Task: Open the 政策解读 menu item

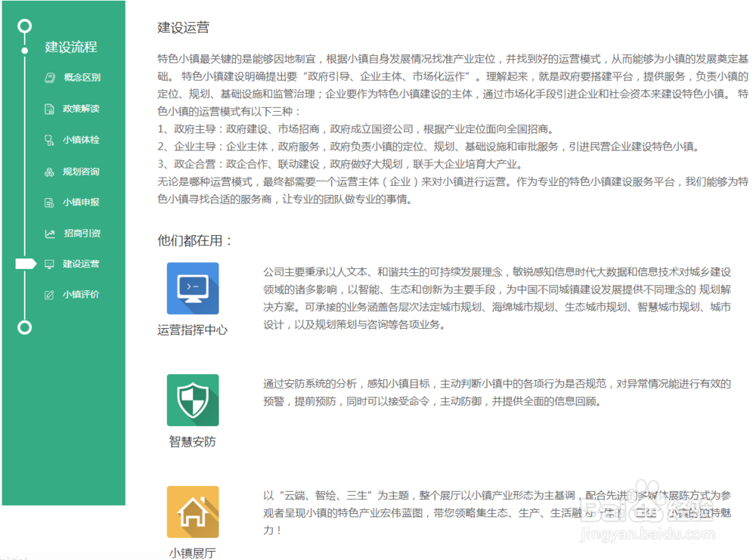Action: click(x=81, y=109)
